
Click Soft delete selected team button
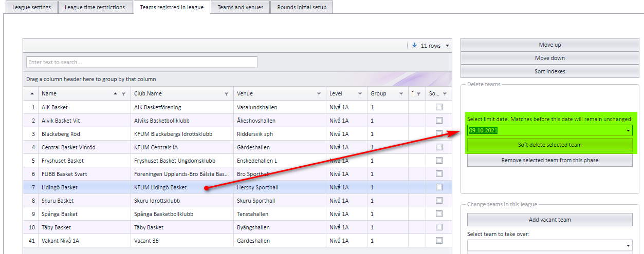(549, 145)
